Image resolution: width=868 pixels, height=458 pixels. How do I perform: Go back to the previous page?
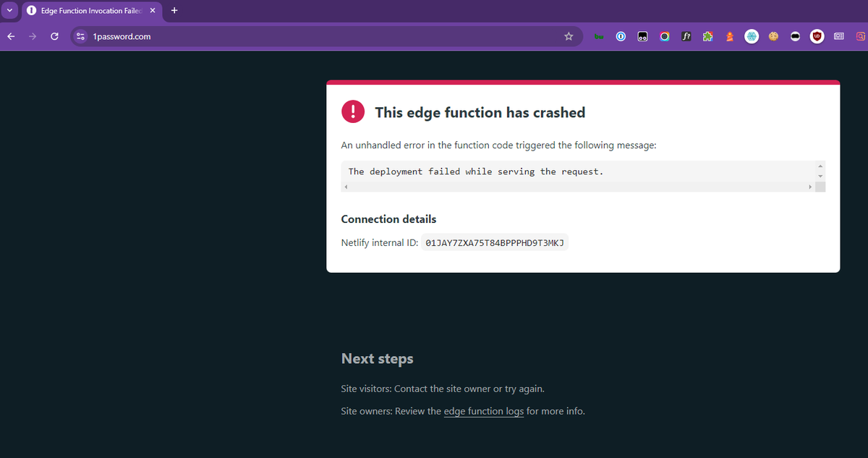coord(11,36)
